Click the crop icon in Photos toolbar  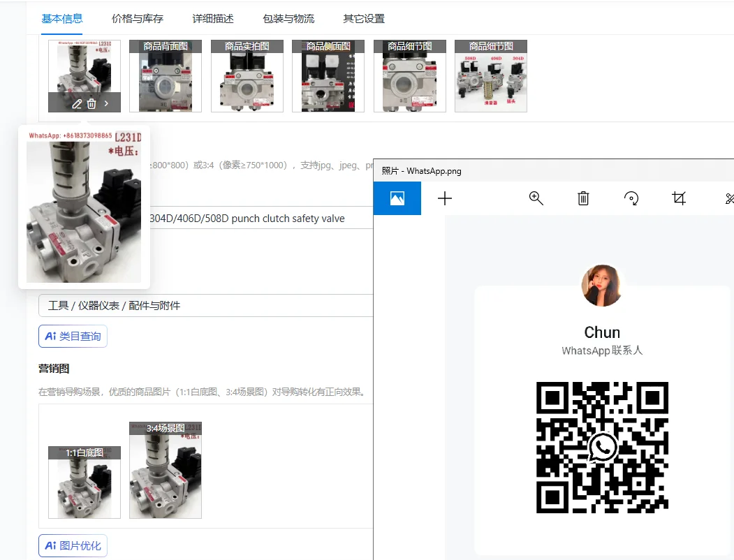(679, 198)
